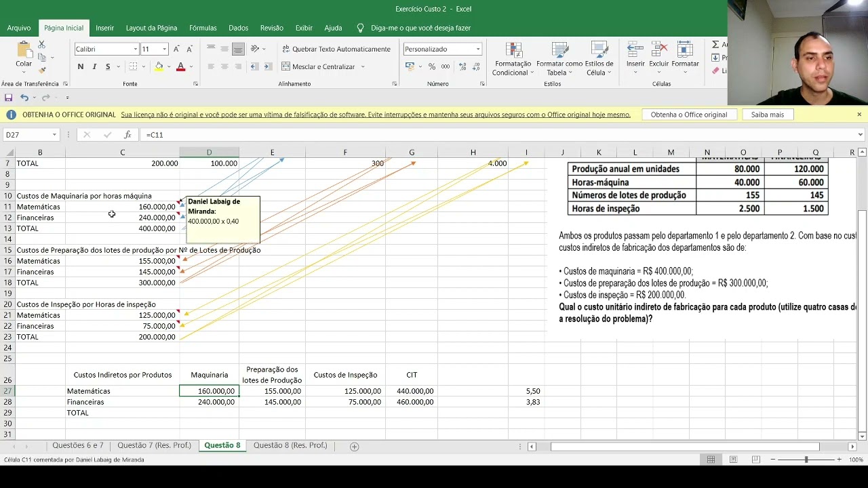Open Formatar como Tabela dropdown
Image resolution: width=868 pixels, height=488 pixels.
click(559, 59)
